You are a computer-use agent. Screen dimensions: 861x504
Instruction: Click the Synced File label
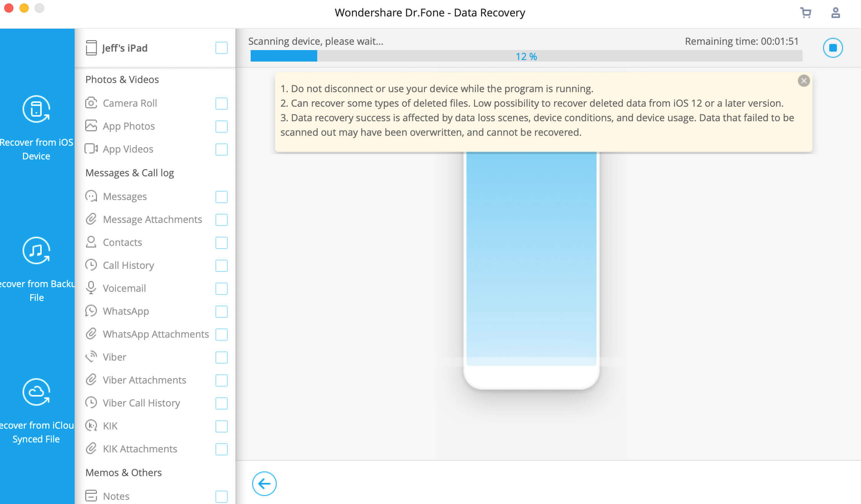(x=36, y=439)
